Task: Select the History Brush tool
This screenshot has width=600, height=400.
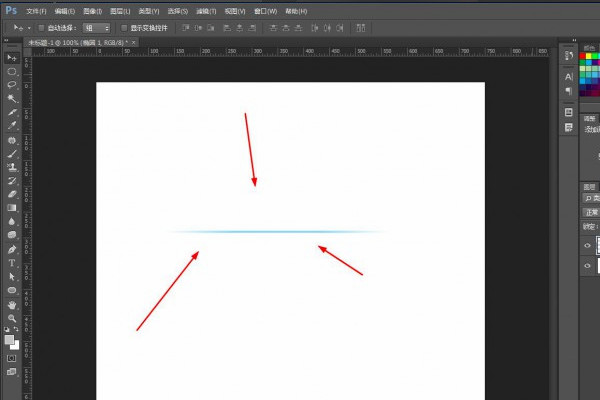Action: [12, 181]
